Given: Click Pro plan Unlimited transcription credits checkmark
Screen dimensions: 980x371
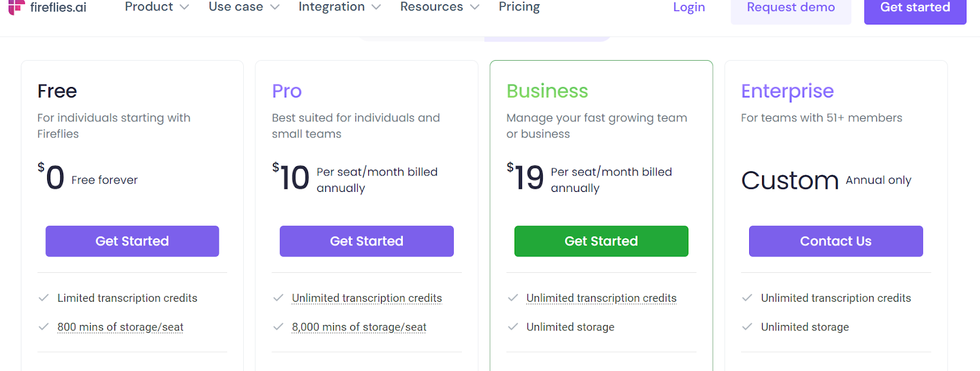Looking at the screenshot, I should pyautogui.click(x=278, y=298).
